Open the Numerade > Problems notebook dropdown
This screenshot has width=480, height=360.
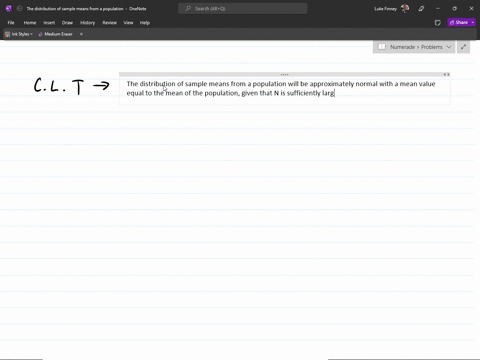[x=414, y=47]
